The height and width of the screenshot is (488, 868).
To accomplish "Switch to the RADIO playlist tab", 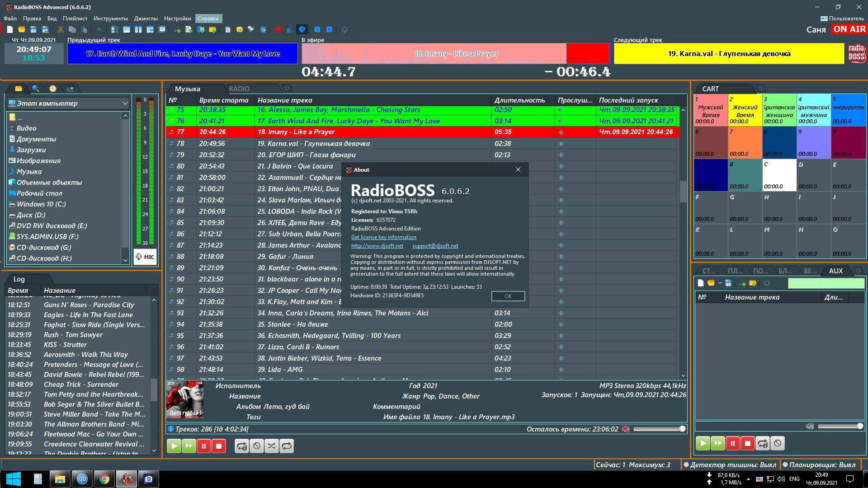I will 239,89.
